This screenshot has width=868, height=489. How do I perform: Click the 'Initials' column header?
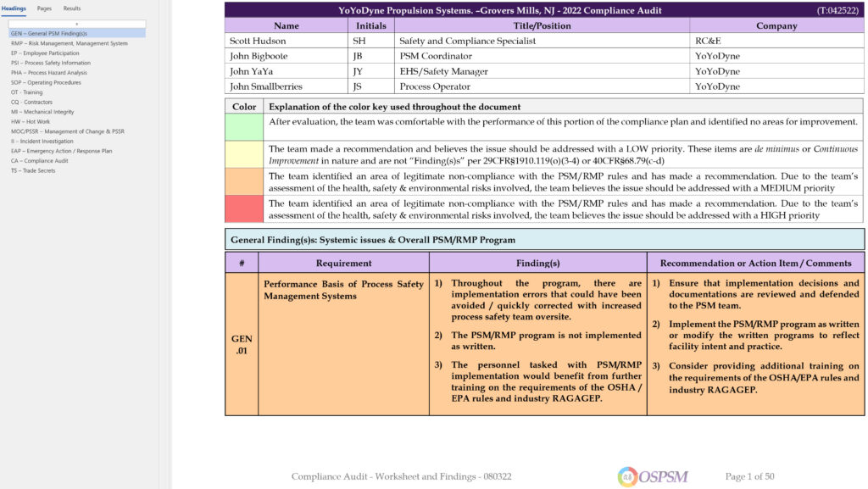(371, 25)
